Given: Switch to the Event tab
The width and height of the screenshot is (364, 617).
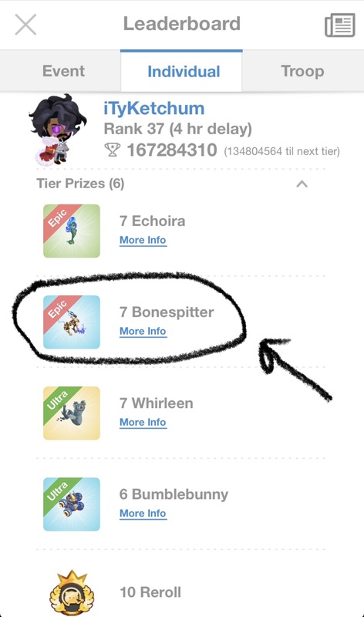Looking at the screenshot, I should (63, 71).
